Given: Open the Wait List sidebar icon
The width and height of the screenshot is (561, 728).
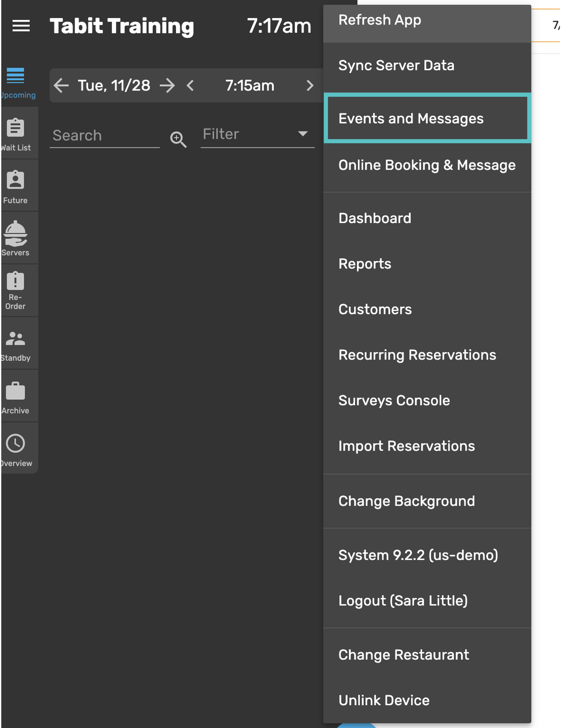Looking at the screenshot, I should (x=15, y=128).
